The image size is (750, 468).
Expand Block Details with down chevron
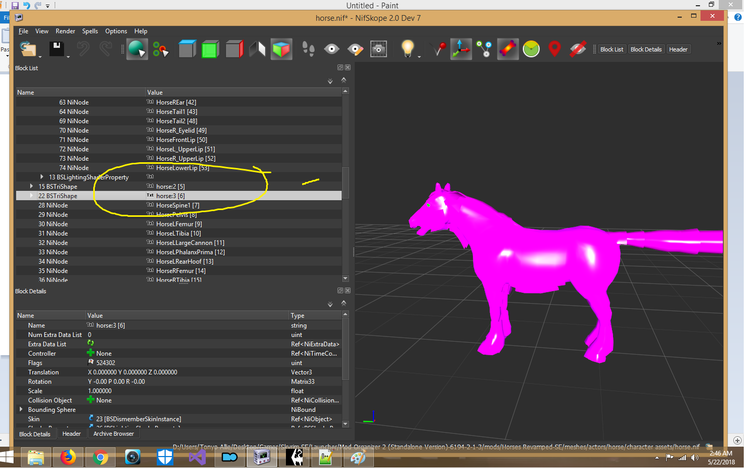tap(330, 304)
